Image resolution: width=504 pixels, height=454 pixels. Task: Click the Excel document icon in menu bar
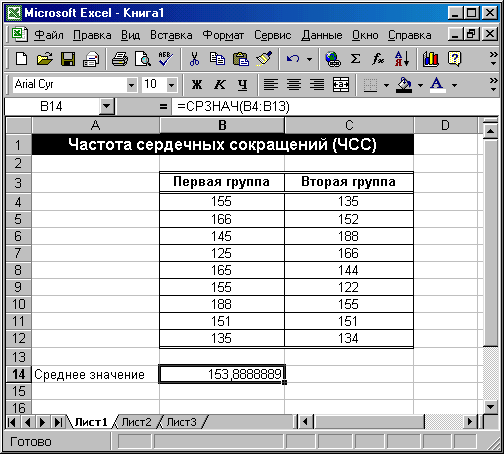tap(20, 35)
